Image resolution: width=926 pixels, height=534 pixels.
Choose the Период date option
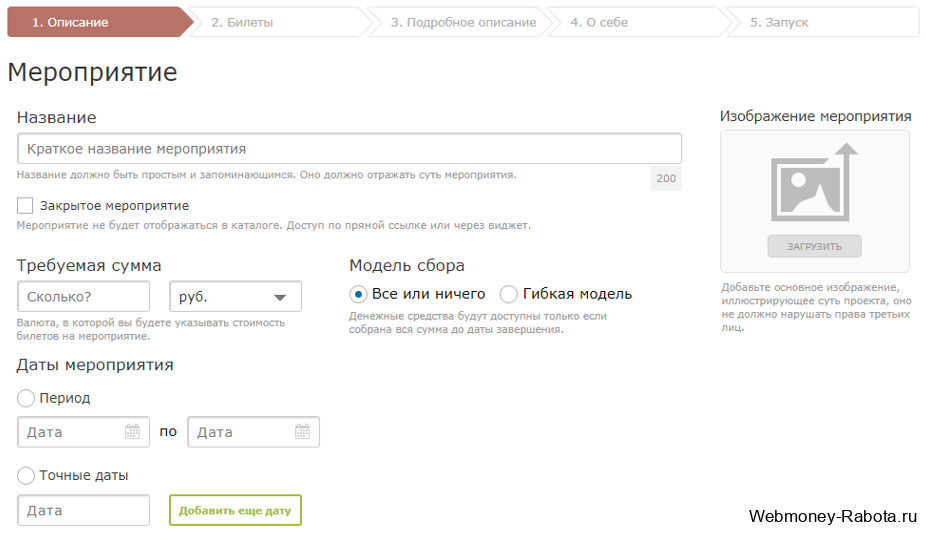click(x=25, y=398)
